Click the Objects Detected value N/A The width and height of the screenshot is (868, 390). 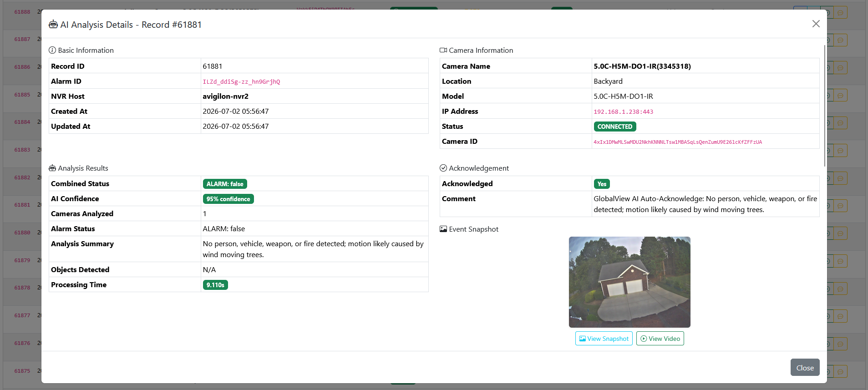click(209, 269)
